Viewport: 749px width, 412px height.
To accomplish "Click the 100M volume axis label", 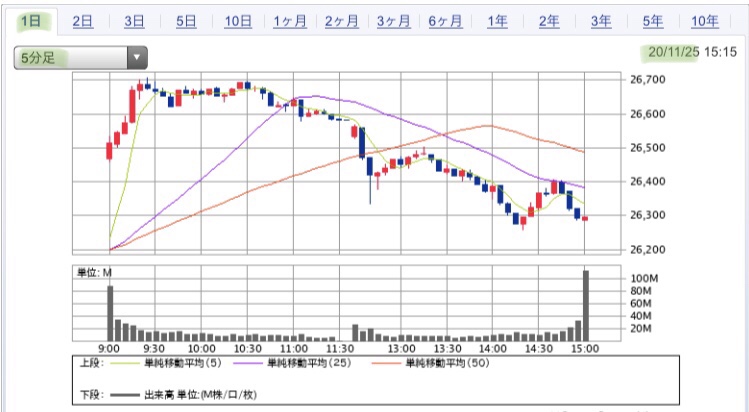I will click(x=645, y=278).
